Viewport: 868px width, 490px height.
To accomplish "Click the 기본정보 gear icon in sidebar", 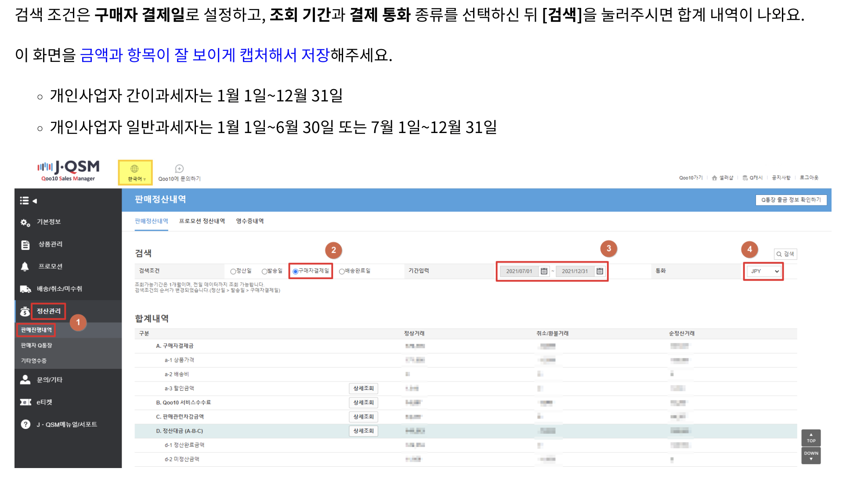I will tap(25, 223).
